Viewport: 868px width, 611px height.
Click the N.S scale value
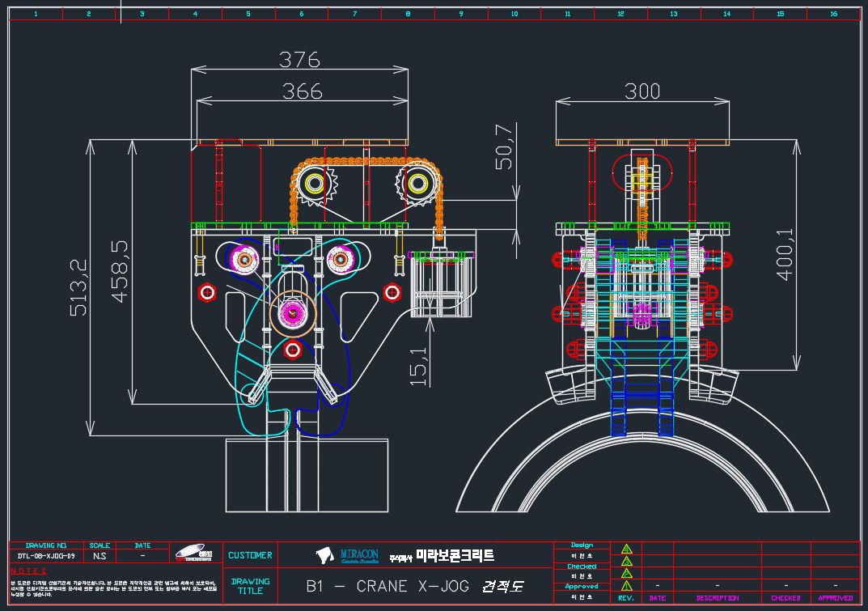100,556
